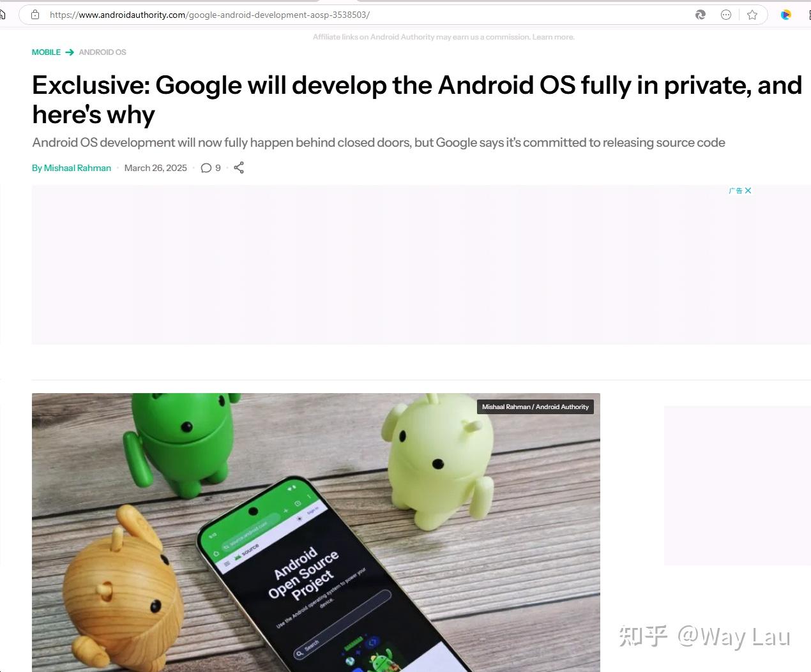Screen dimensions: 811x672
Task: Open the article comments bubble icon
Action: (x=206, y=168)
